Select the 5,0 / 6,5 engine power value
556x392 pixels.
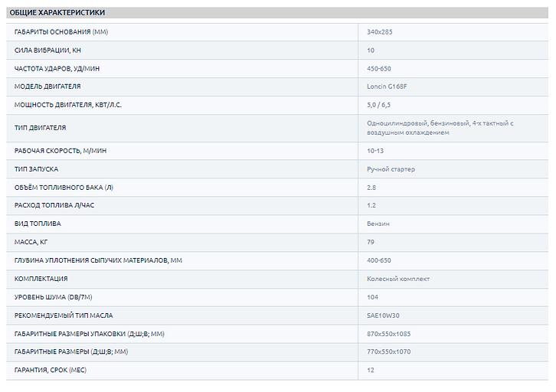coord(379,105)
